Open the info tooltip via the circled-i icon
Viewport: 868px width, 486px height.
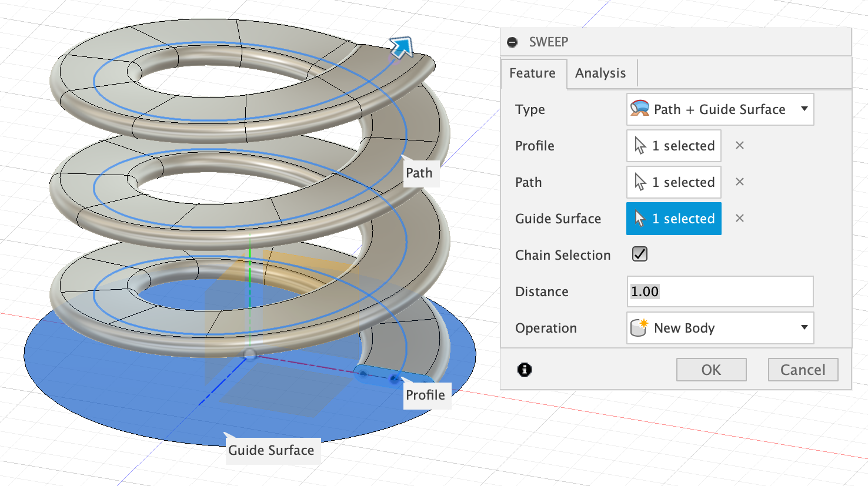tap(524, 369)
